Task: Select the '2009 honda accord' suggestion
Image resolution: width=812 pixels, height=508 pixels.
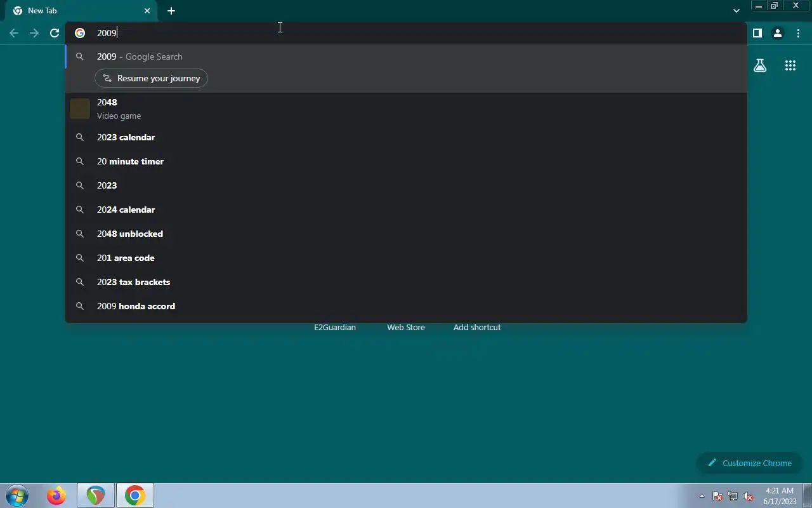Action: tap(406, 306)
